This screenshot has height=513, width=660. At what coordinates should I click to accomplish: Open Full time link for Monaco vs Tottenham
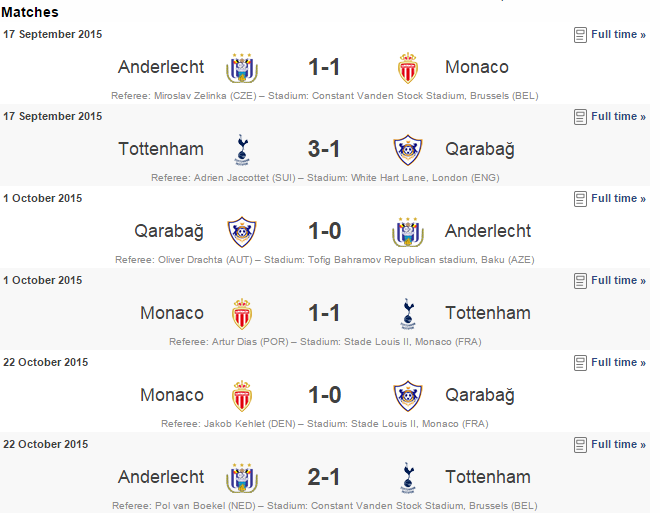tap(618, 281)
